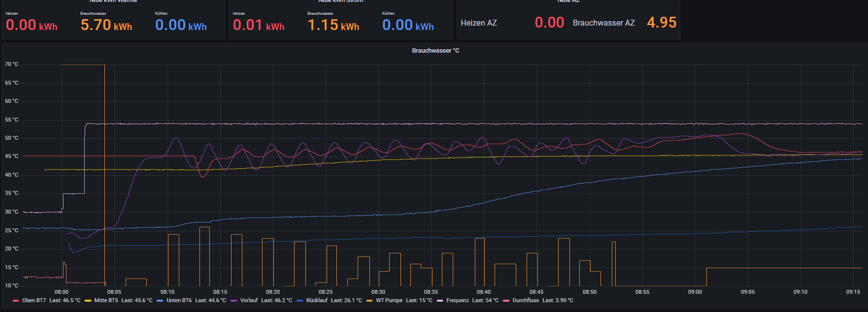Click the Brauchwasser AZ value 4.95

[x=662, y=22]
